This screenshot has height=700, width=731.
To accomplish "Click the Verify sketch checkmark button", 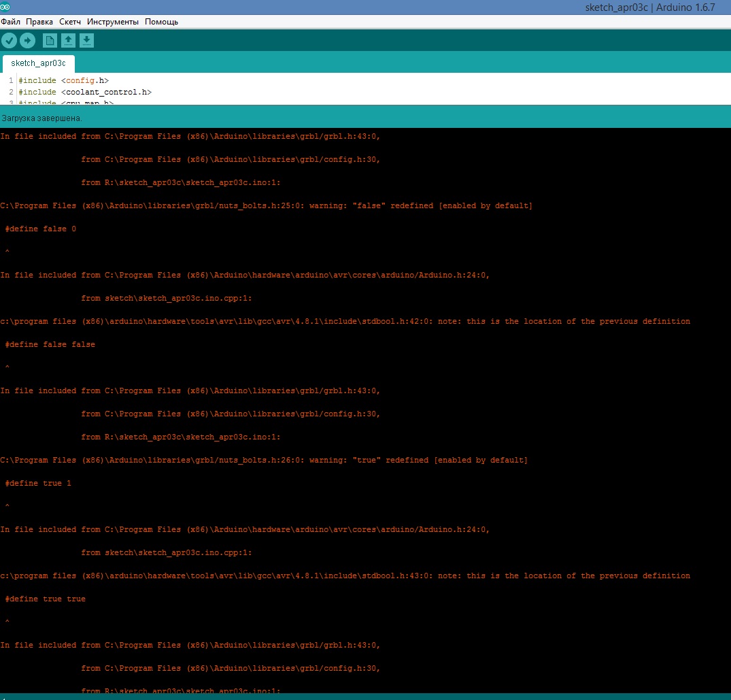I will pos(9,41).
